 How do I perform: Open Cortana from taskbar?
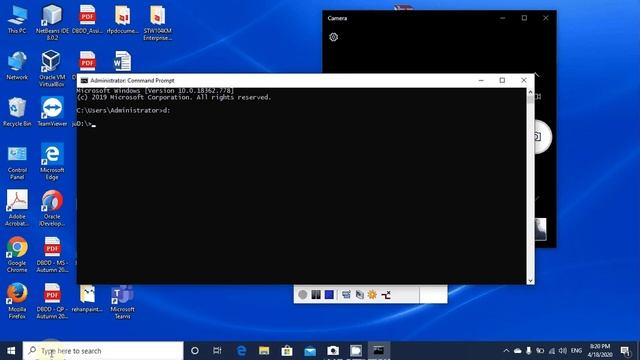click(195, 351)
